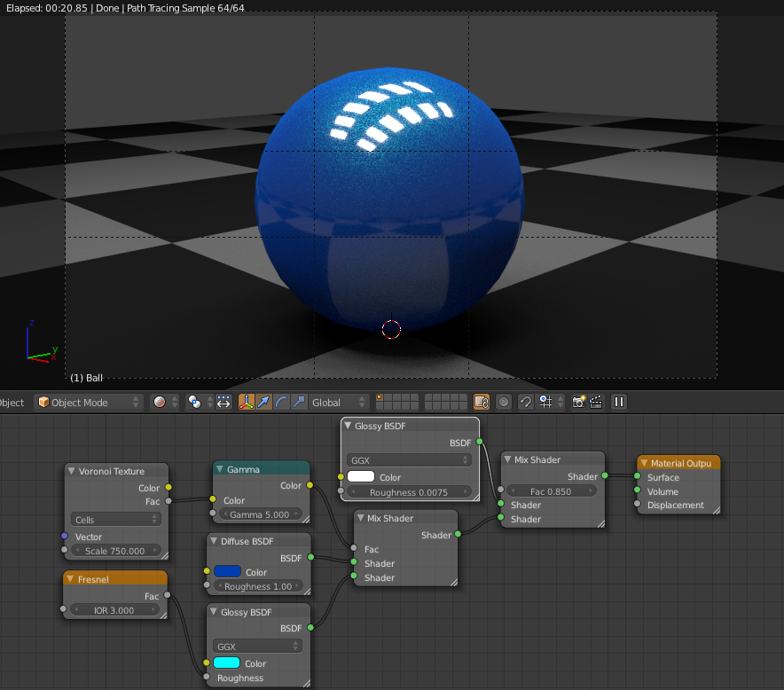The width and height of the screenshot is (784, 690).
Task: Click the OpenGL render animation clapper icon
Action: (595, 402)
